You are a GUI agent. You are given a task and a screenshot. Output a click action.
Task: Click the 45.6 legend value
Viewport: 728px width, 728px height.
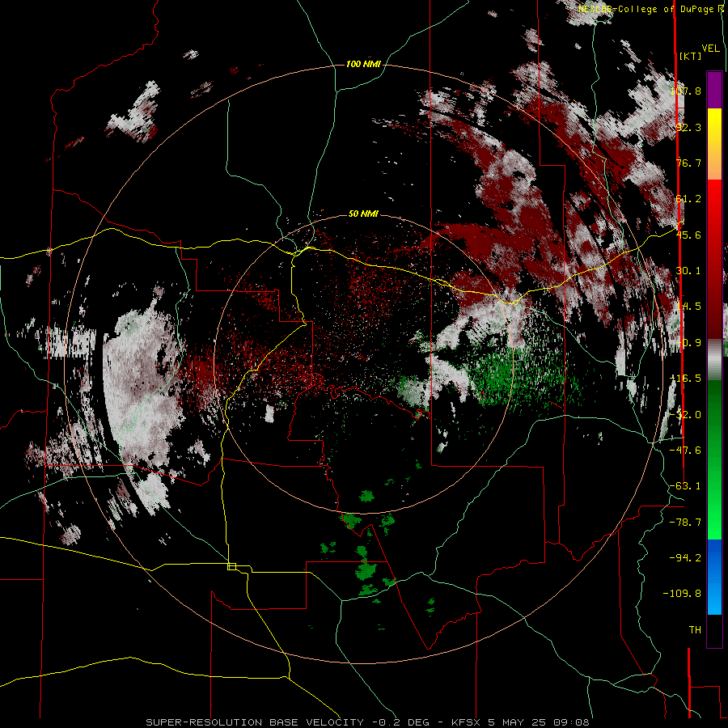(x=688, y=235)
